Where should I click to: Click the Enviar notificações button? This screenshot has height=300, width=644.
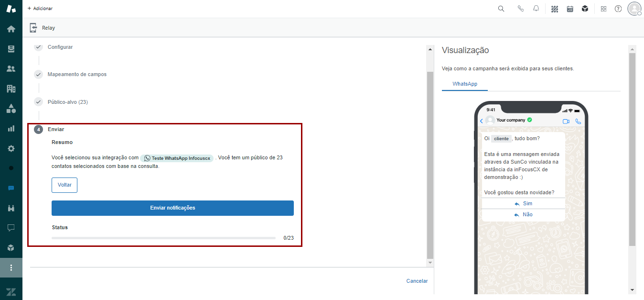click(172, 208)
